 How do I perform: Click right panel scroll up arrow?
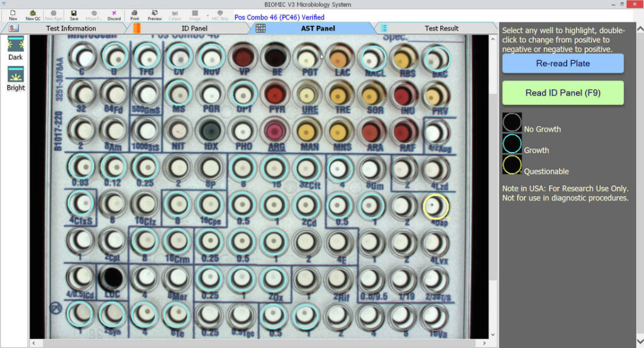pos(640,29)
